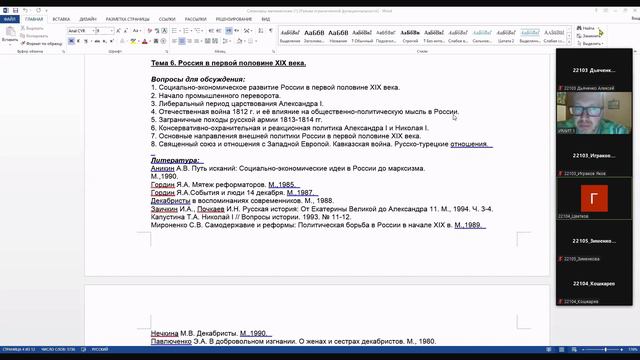Click the shading paint bucket icon
640x360 pixels.
coord(239,41)
